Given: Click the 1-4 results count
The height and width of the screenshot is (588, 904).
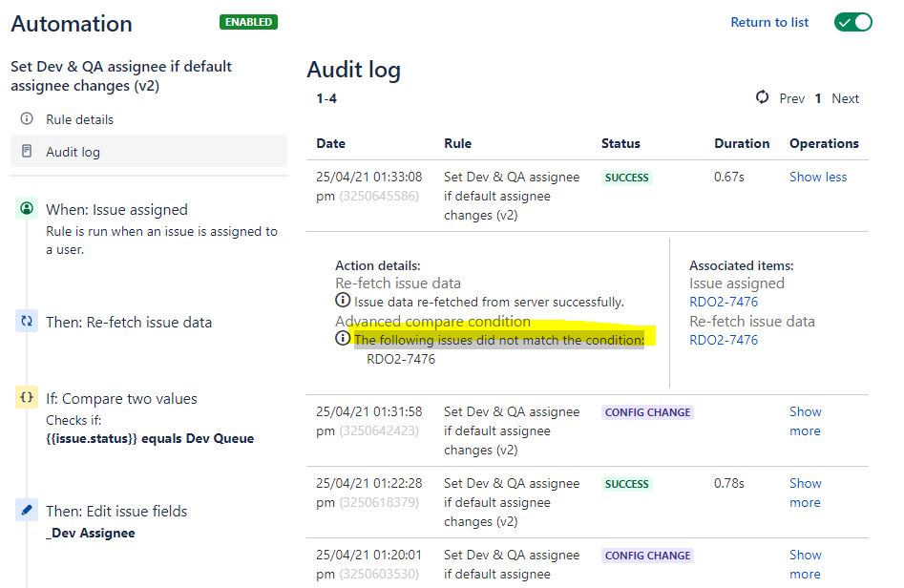Looking at the screenshot, I should pos(326,98).
